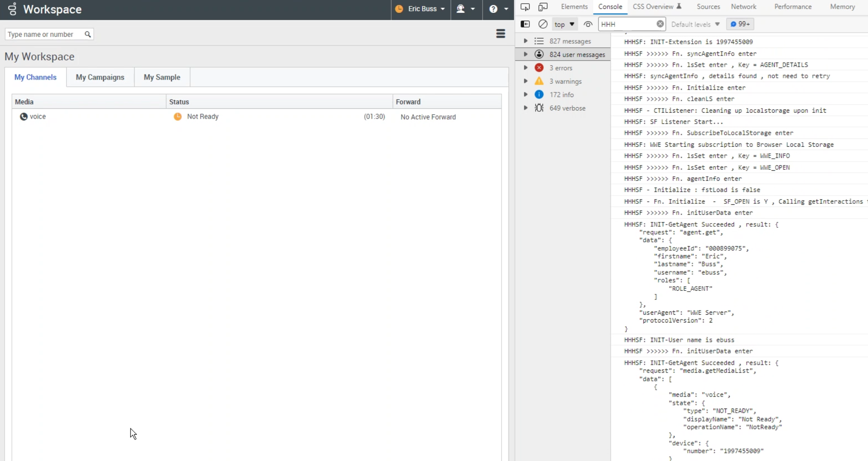
Task: Clear the HHH filter text
Action: pos(660,24)
